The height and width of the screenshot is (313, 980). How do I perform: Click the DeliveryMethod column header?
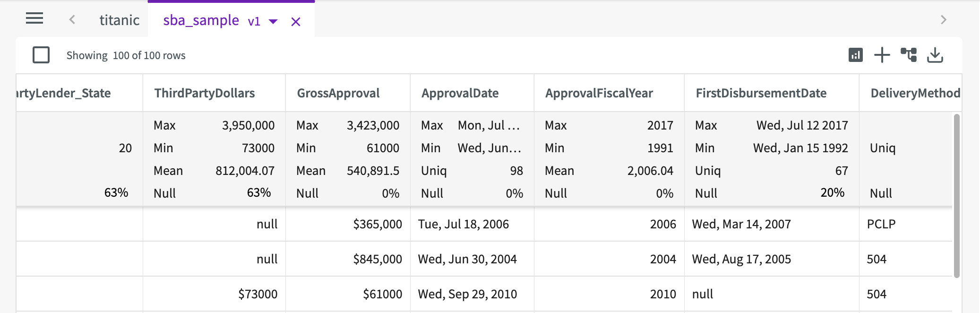(915, 93)
